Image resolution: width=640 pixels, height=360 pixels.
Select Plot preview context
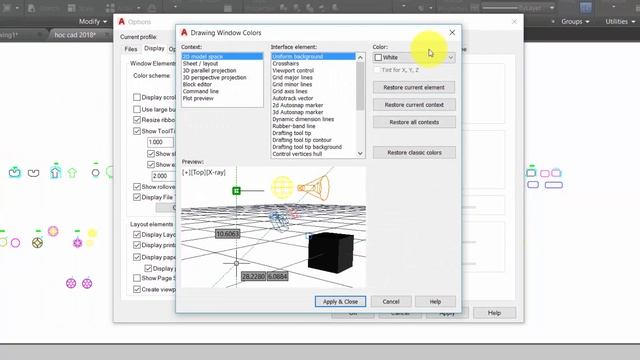[222, 98]
